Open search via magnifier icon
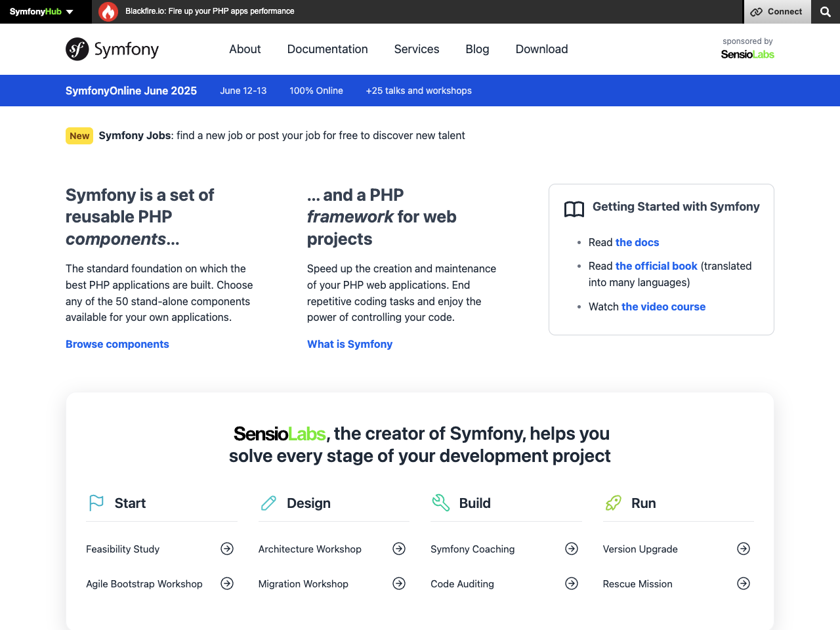Image resolution: width=840 pixels, height=630 pixels. (826, 12)
